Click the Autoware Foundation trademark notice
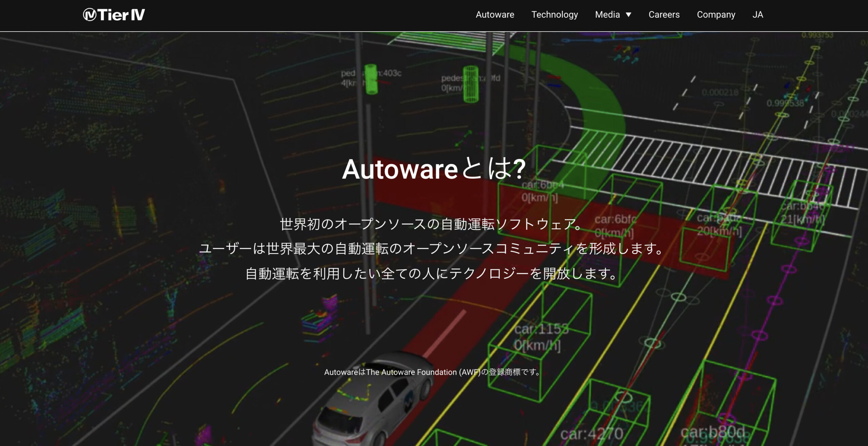The image size is (868, 446). [x=432, y=372]
